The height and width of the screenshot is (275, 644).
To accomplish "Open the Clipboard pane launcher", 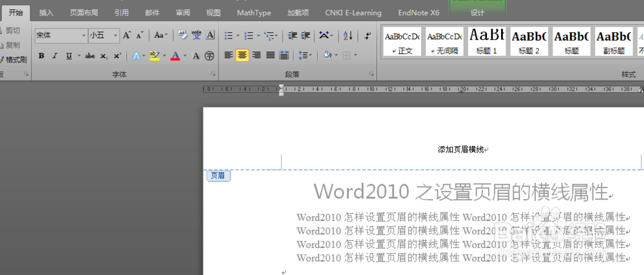I will tap(26, 74).
